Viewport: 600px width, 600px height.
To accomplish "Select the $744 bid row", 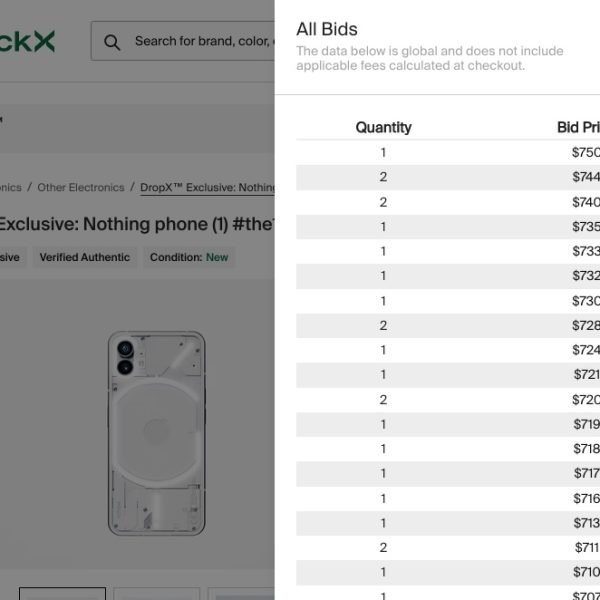I will pos(448,177).
